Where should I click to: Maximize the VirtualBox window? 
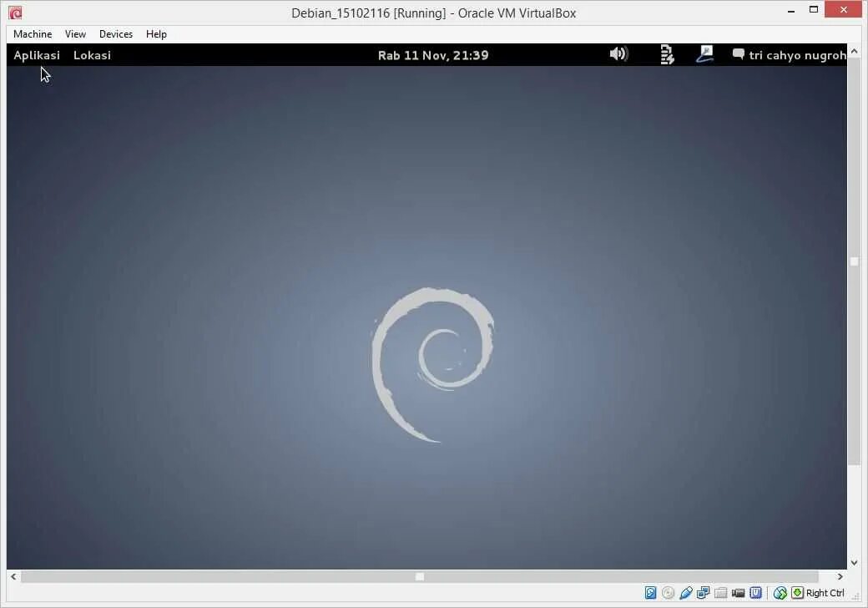click(x=813, y=9)
